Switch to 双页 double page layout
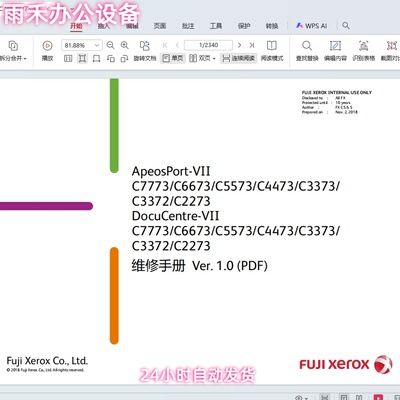The height and width of the screenshot is (400, 400). pos(200,58)
